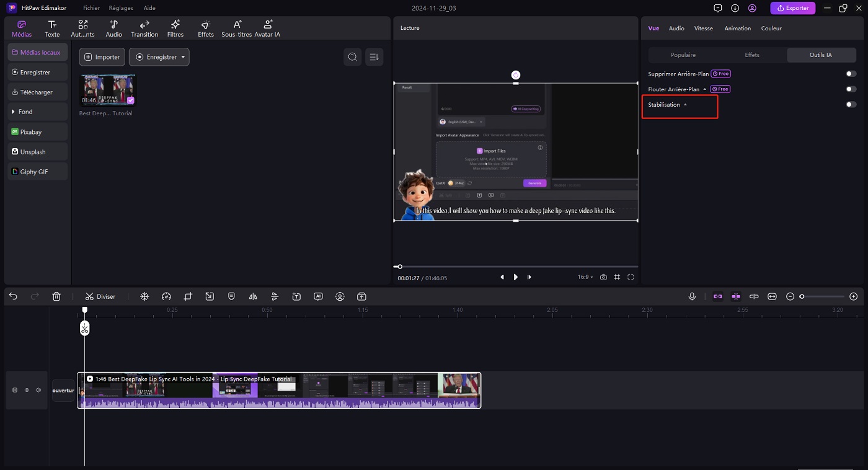Image resolution: width=868 pixels, height=470 pixels.
Task: Toggle track visibility eye icon
Action: coord(27,390)
